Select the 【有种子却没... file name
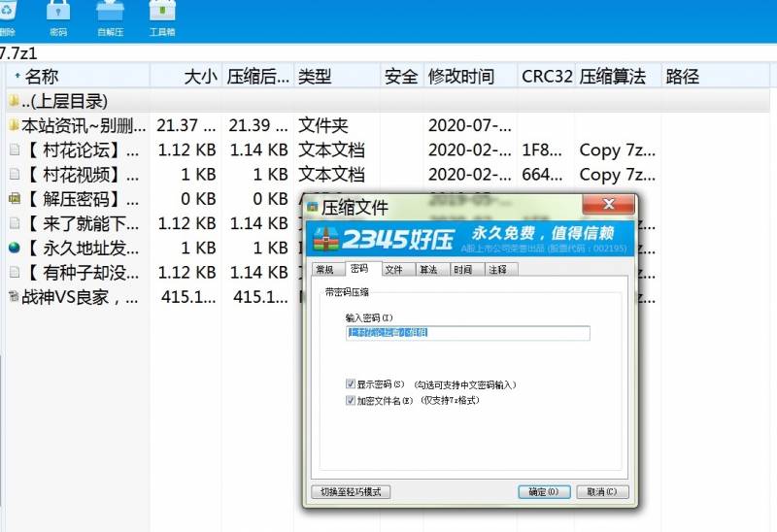The height and width of the screenshot is (532, 777). (82, 273)
